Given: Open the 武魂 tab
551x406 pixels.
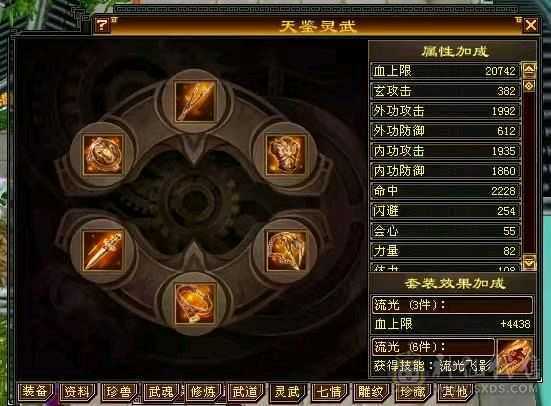Looking at the screenshot, I should point(161,392).
